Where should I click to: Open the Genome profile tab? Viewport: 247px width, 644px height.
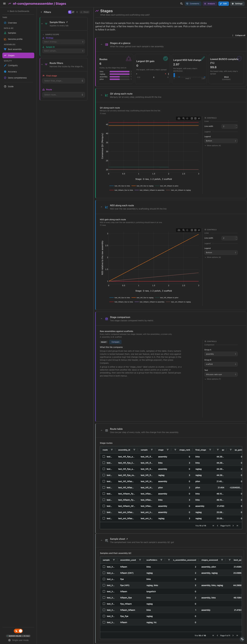(x=18, y=39)
